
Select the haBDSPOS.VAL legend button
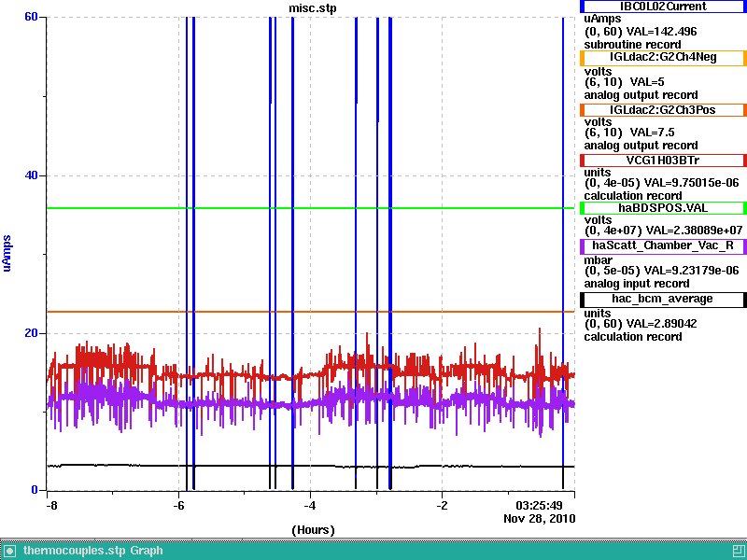pos(663,207)
